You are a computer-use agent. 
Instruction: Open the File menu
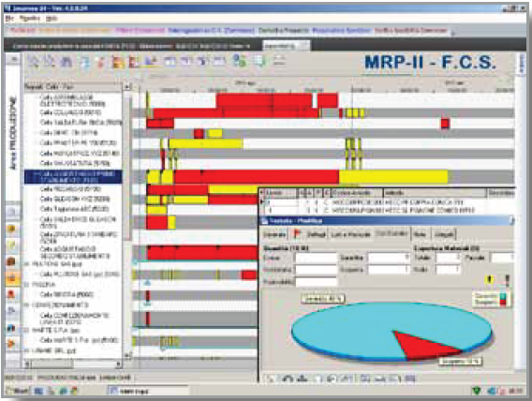[x=10, y=19]
